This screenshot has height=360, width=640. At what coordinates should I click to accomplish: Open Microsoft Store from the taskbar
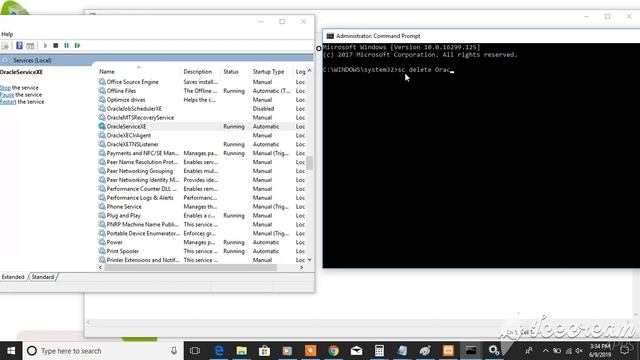[264, 351]
